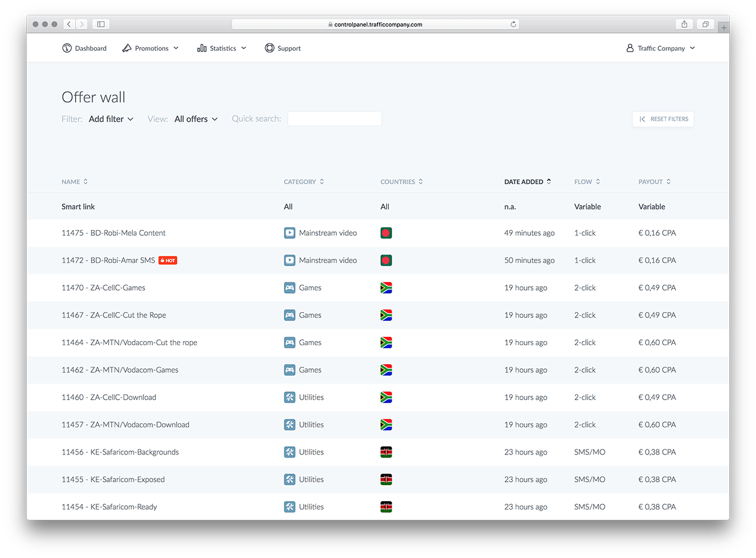Click Games controller icon for ZA-CellC-Games
756x558 pixels.
(x=289, y=288)
